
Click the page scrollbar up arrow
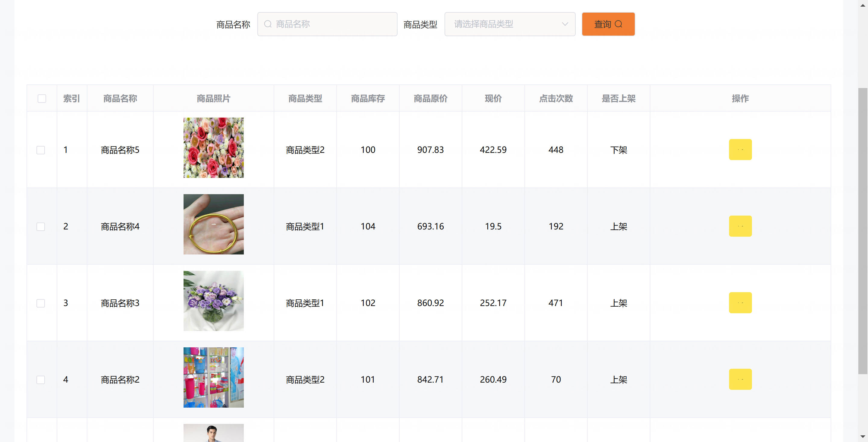863,5
